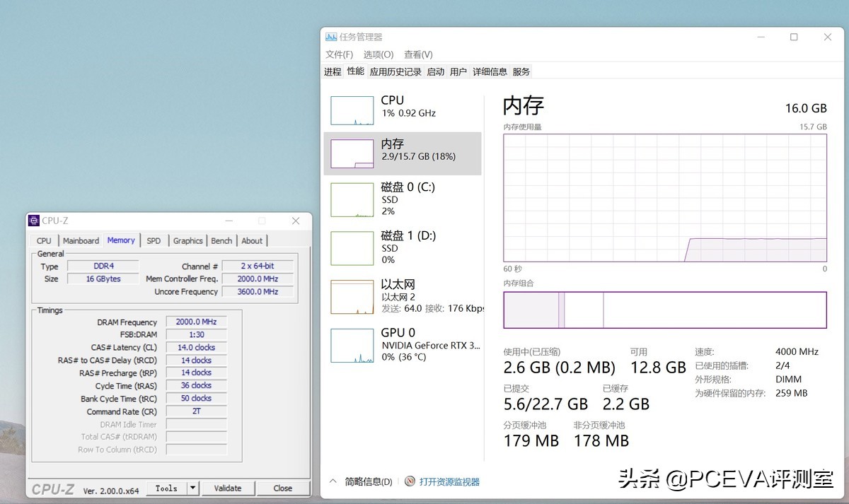Viewport: 849px width, 504px height.
Task: Open the 文件(F) menu
Action: pyautogui.click(x=339, y=54)
